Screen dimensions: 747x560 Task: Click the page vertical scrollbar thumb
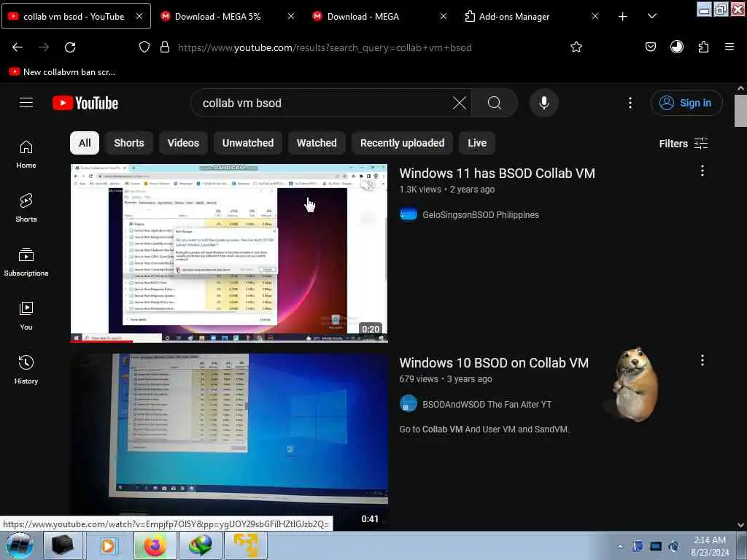740,111
